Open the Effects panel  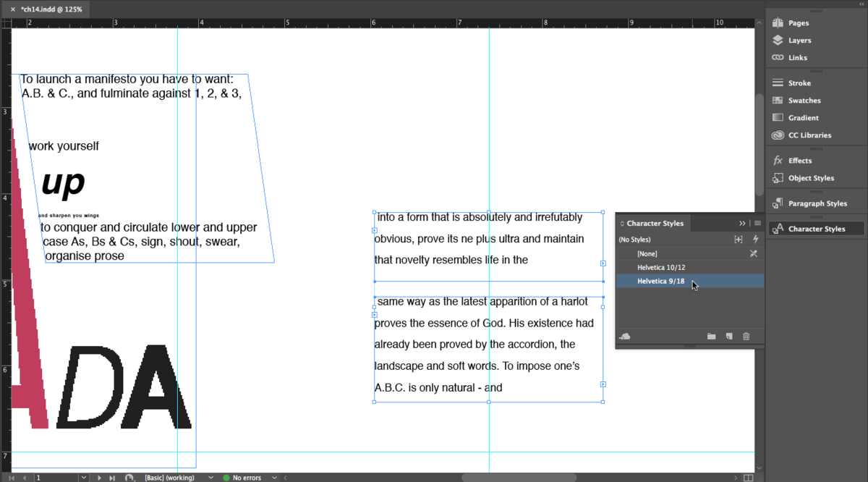pos(799,161)
